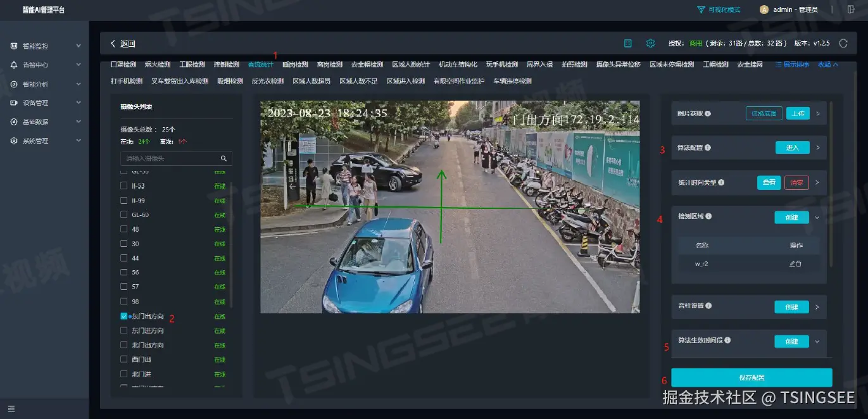Expand the 算法配置 panel chevron
The image size is (868, 419).
point(817,147)
